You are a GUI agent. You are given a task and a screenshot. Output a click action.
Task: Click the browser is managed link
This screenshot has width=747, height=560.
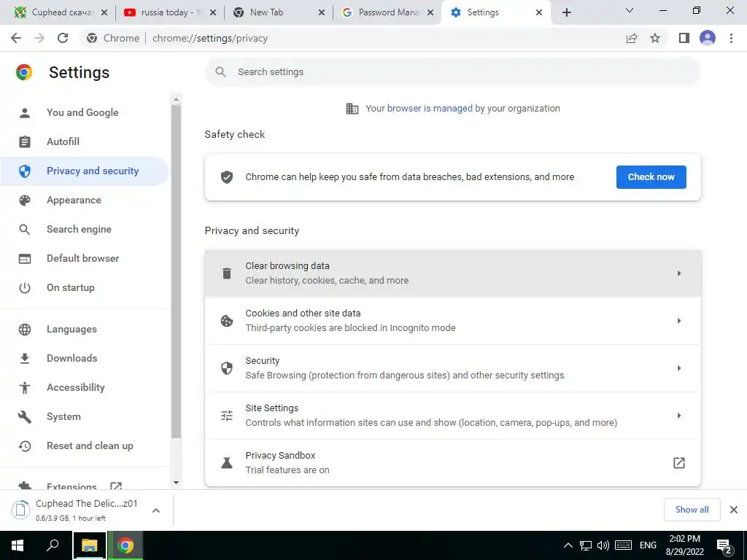point(430,109)
